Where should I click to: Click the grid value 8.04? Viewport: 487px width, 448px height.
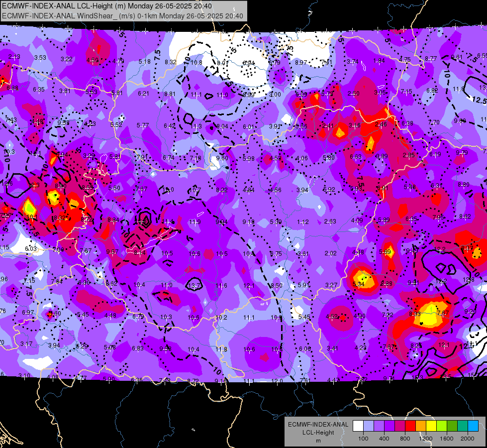click(x=222, y=126)
